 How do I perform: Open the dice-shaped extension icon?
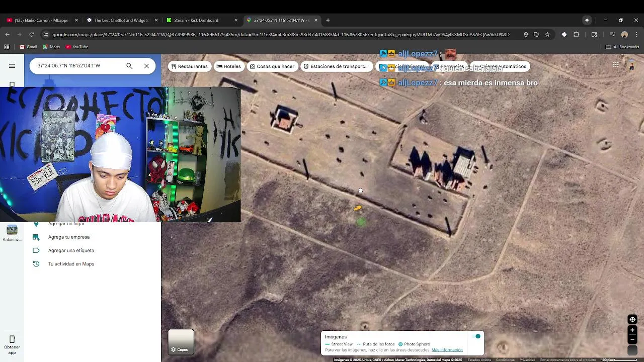(x=564, y=34)
